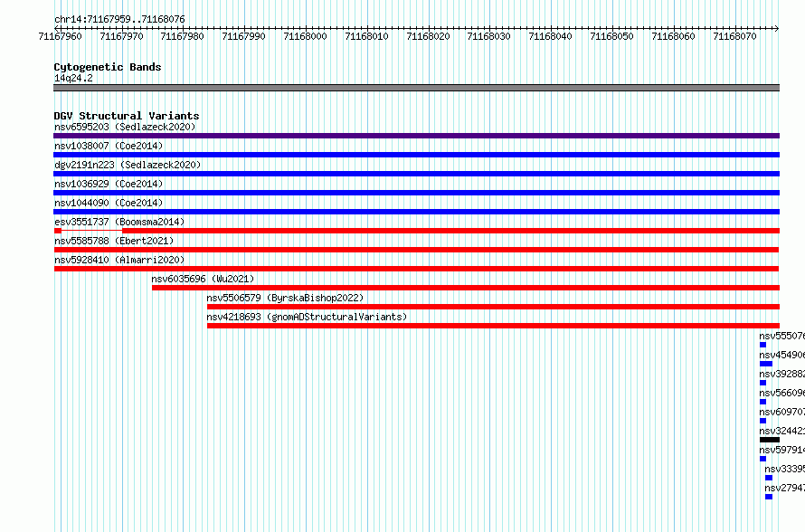The image size is (805, 532).
Task: Click the blue bar under nsv60970
Action: pos(762,421)
